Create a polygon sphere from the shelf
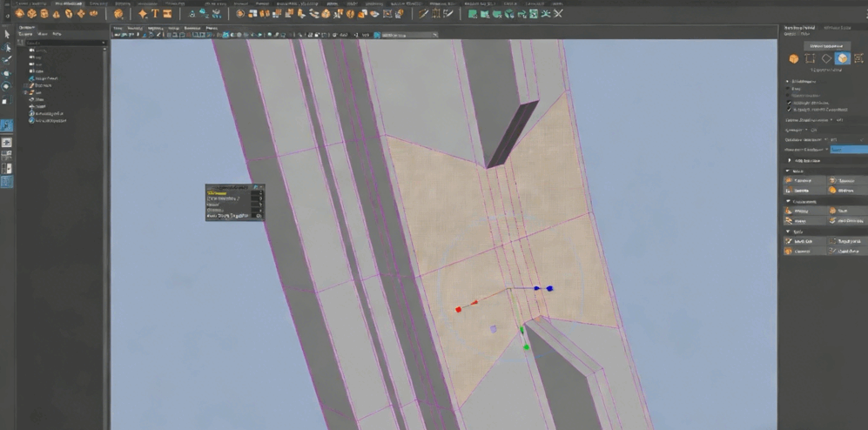Screen dimensions: 868x430 coord(19,14)
